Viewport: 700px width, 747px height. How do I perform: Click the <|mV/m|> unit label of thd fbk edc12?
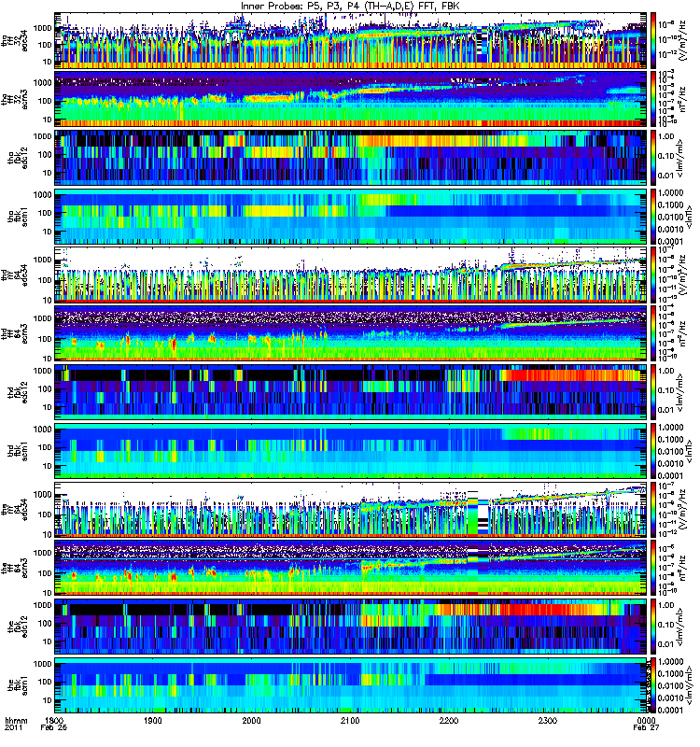tap(679, 392)
